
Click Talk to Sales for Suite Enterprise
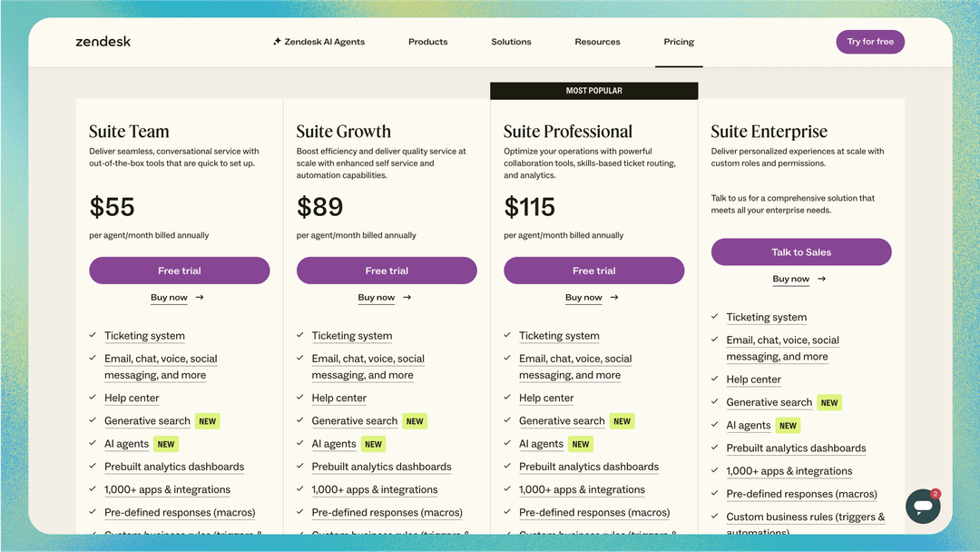pos(801,251)
